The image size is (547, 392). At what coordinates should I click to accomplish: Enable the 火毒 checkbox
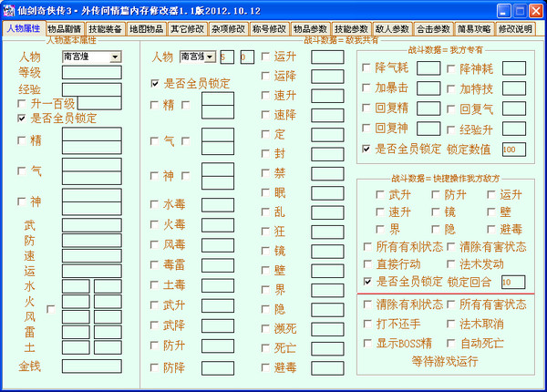[x=154, y=224]
